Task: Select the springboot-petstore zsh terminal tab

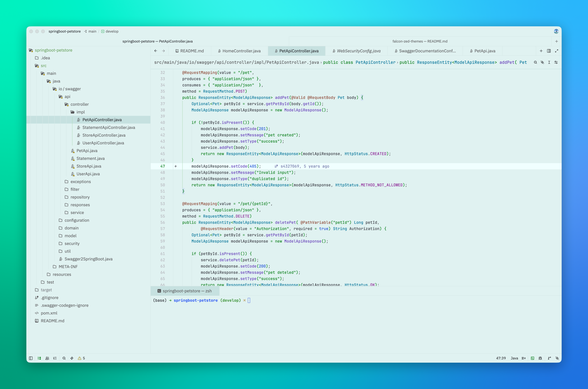Action: click(x=185, y=291)
